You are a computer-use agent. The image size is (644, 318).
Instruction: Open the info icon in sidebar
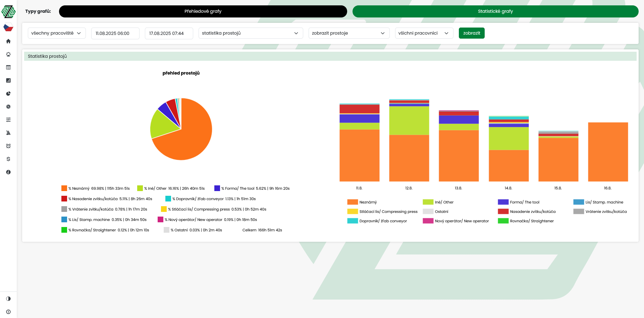8,172
